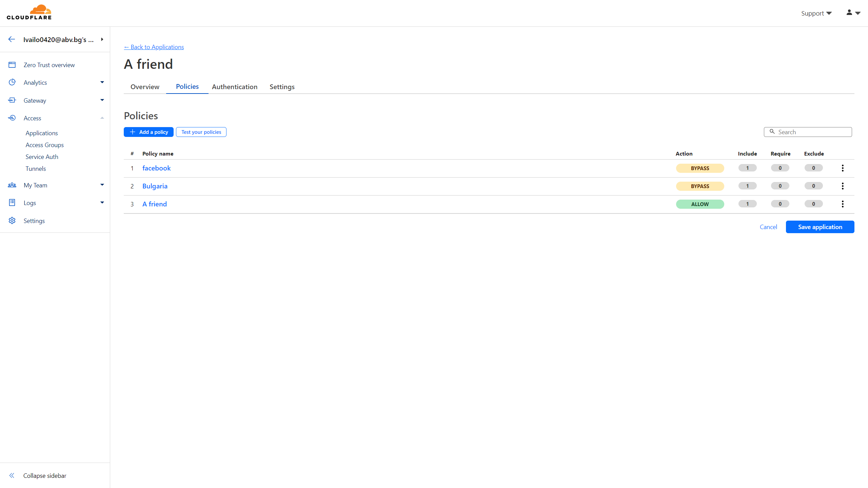
Task: Collapse the Access sidebar section
Action: [x=102, y=118]
